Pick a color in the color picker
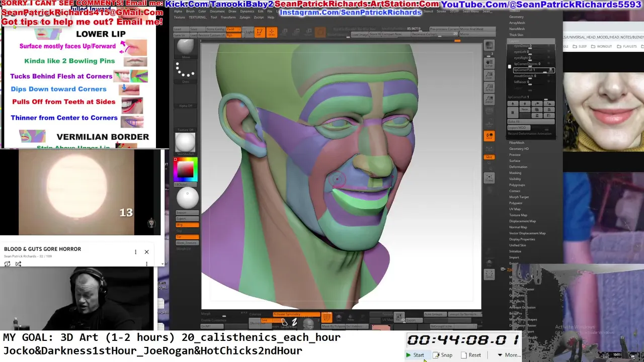644x362 pixels. coord(185,169)
